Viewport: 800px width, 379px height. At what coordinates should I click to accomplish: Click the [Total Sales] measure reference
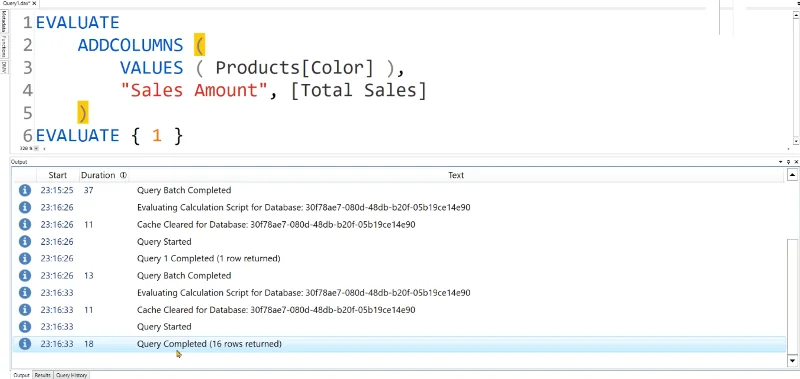point(358,90)
